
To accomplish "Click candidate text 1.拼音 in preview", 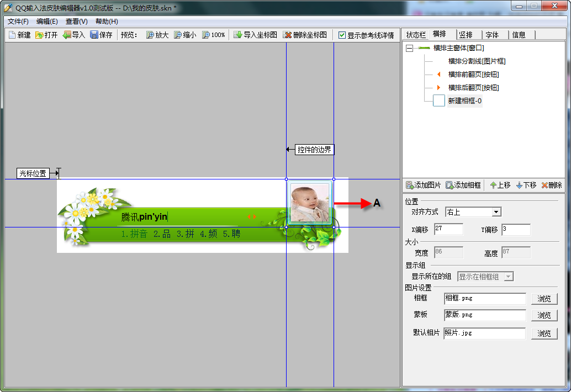I will pyautogui.click(x=134, y=234).
